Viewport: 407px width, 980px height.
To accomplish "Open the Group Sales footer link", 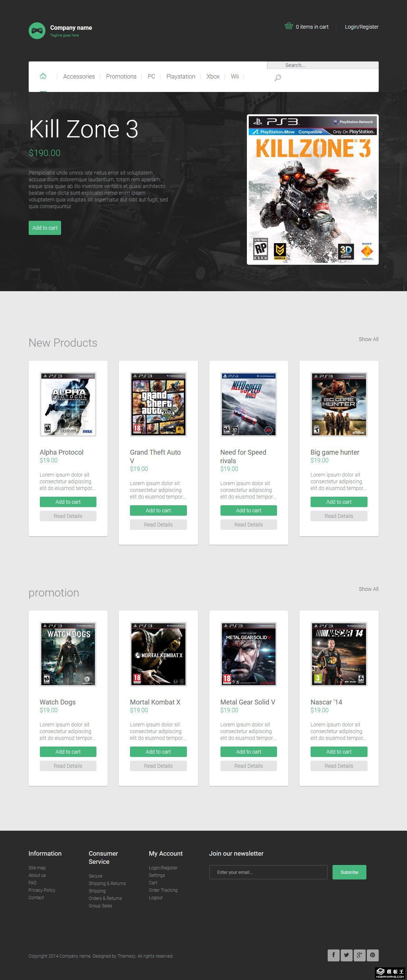I will point(101,906).
